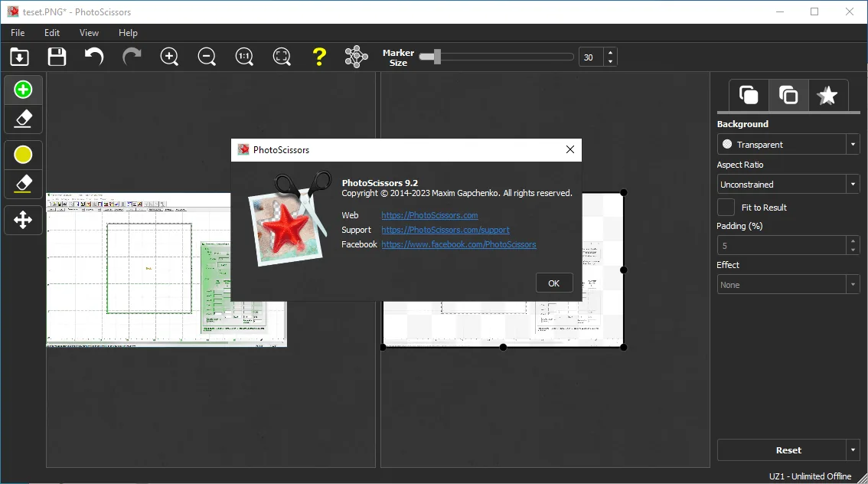868x484 pixels.
Task: Click the bottom-right crop handle of the result
Action: coord(624,347)
